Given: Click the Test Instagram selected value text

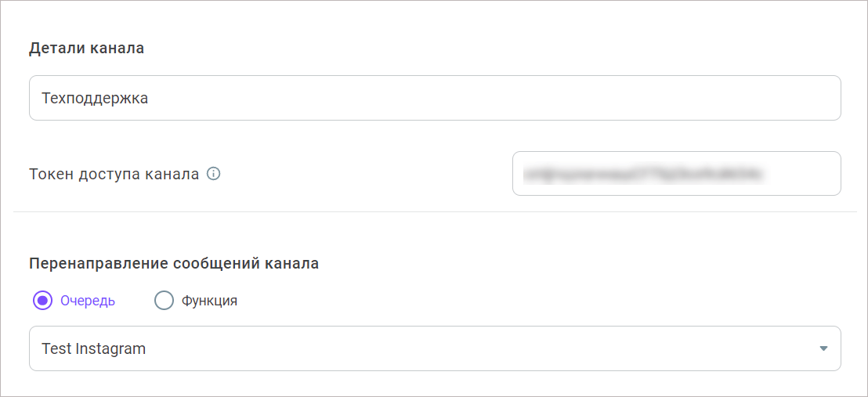Looking at the screenshot, I should (x=93, y=348).
